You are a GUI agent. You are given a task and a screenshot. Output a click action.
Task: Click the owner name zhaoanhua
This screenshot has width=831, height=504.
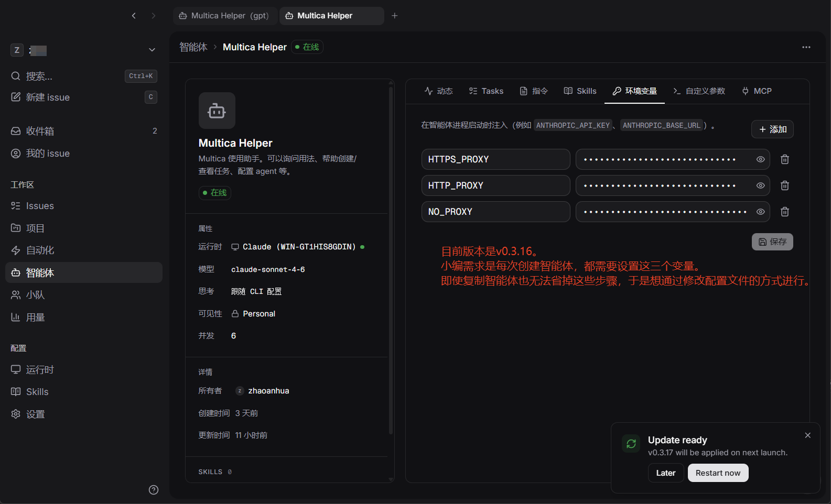click(268, 391)
